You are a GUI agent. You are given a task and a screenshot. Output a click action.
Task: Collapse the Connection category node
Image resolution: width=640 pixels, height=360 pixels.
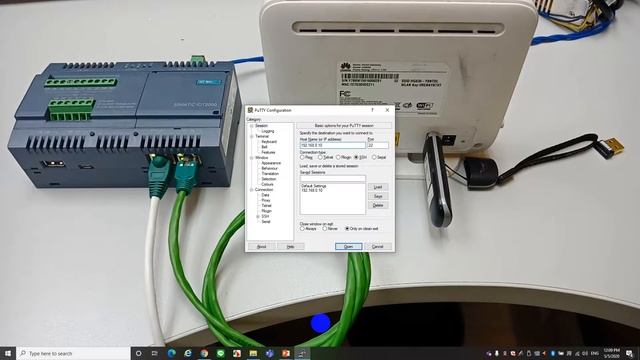252,190
